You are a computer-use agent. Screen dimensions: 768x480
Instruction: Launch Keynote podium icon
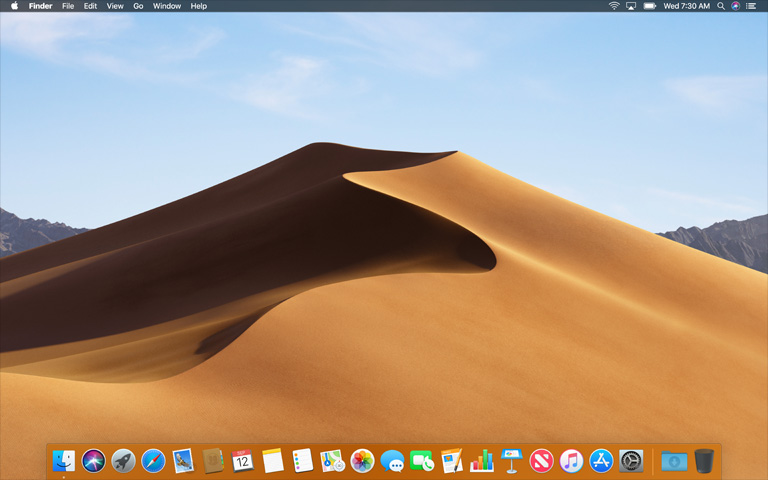[512, 461]
